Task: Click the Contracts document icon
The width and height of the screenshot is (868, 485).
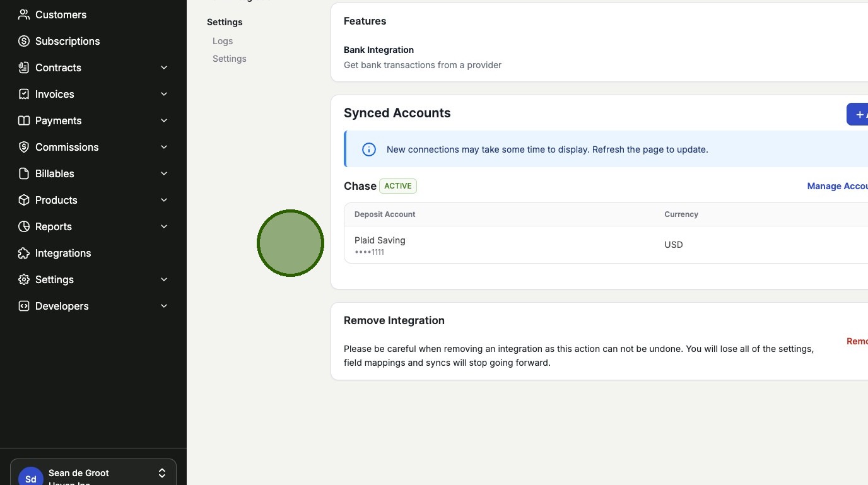Action: coord(24,67)
